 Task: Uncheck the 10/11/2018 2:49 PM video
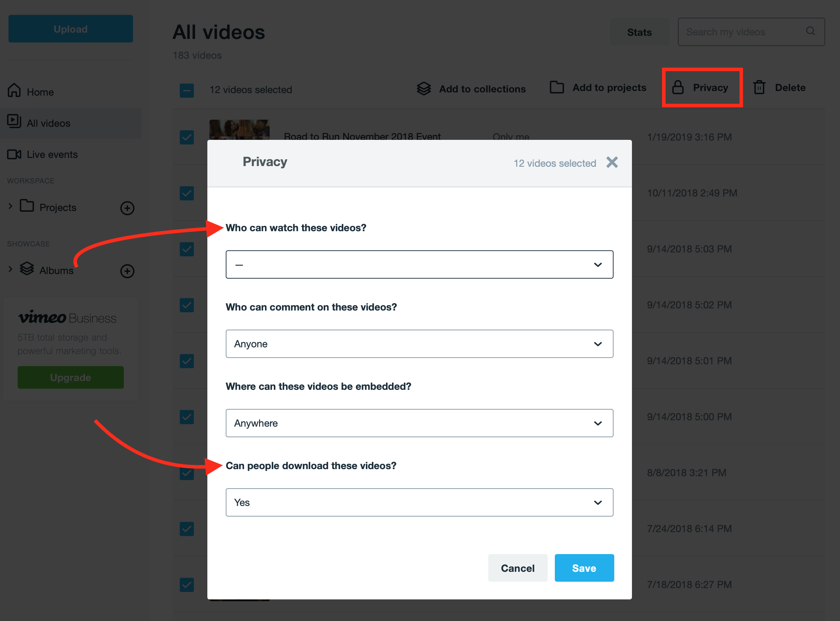(x=187, y=193)
